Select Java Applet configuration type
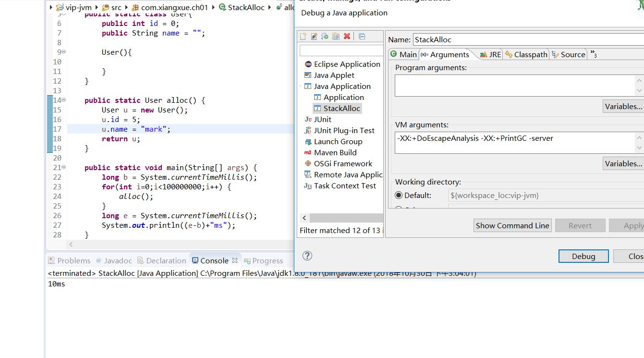This screenshot has height=358, width=644. (329, 75)
